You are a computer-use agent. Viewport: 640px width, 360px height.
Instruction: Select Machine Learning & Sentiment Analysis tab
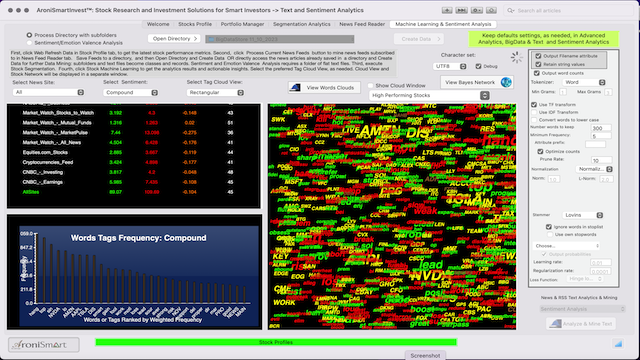click(x=443, y=24)
